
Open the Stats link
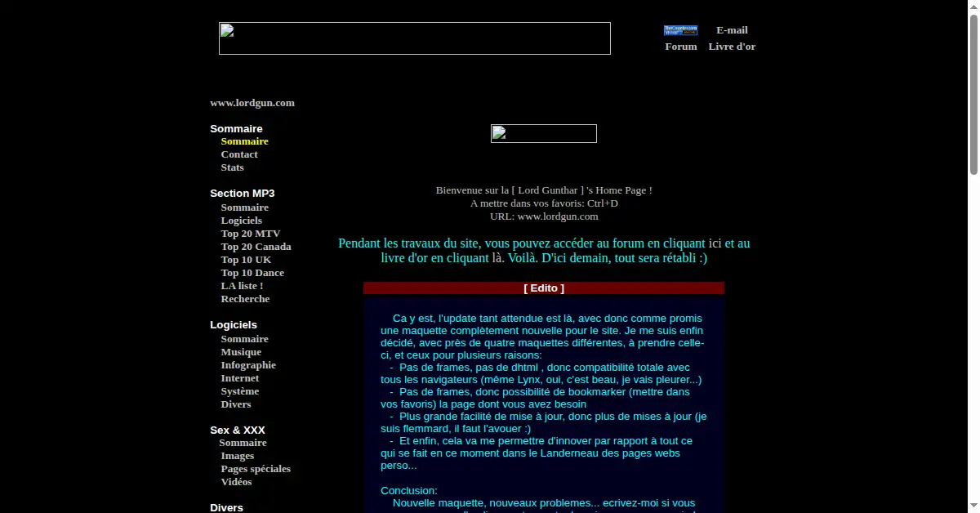coord(232,167)
